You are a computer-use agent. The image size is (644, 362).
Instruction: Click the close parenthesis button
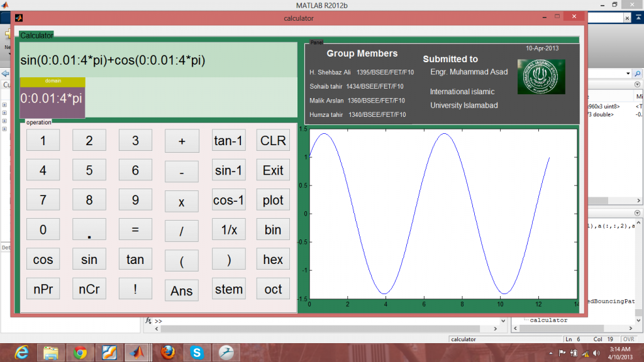(229, 259)
